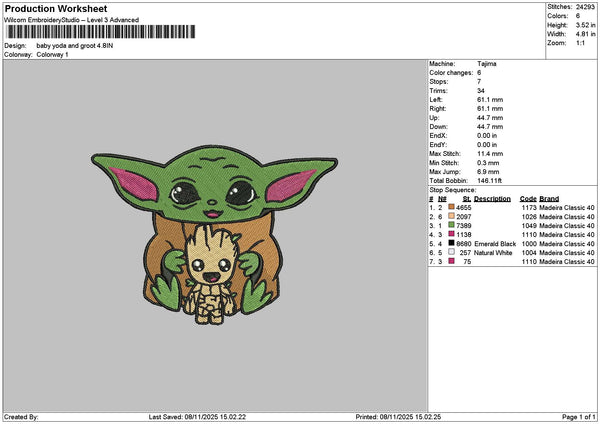Click the 'Created By:' footer label
Screen dimensions: 600x424
(x=21, y=417)
